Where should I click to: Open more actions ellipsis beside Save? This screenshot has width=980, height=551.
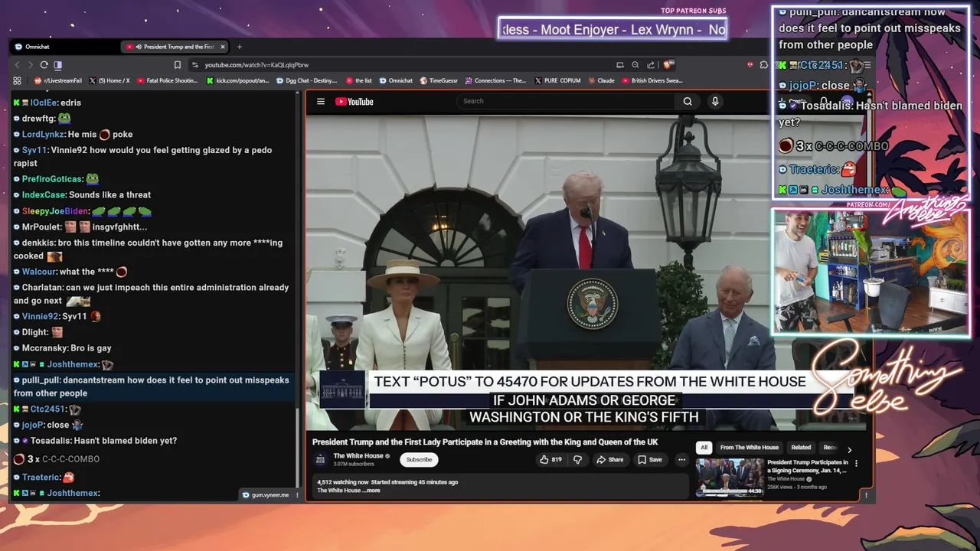[x=681, y=460]
